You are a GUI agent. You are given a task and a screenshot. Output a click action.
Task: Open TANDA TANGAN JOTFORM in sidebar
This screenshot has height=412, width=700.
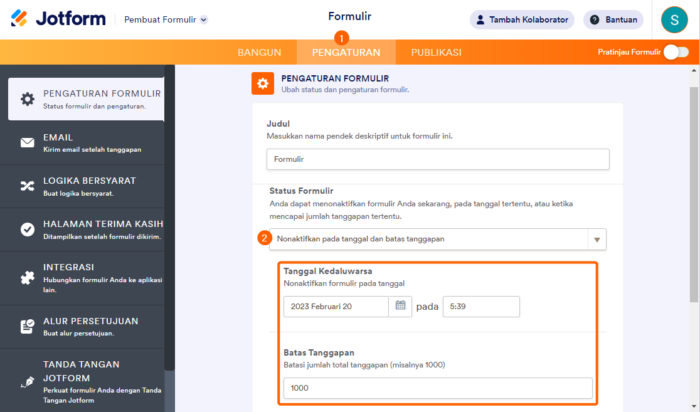(x=82, y=381)
